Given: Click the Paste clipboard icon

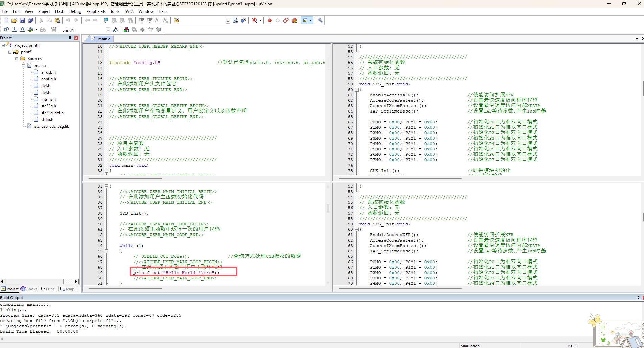Looking at the screenshot, I should pyautogui.click(x=57, y=20).
